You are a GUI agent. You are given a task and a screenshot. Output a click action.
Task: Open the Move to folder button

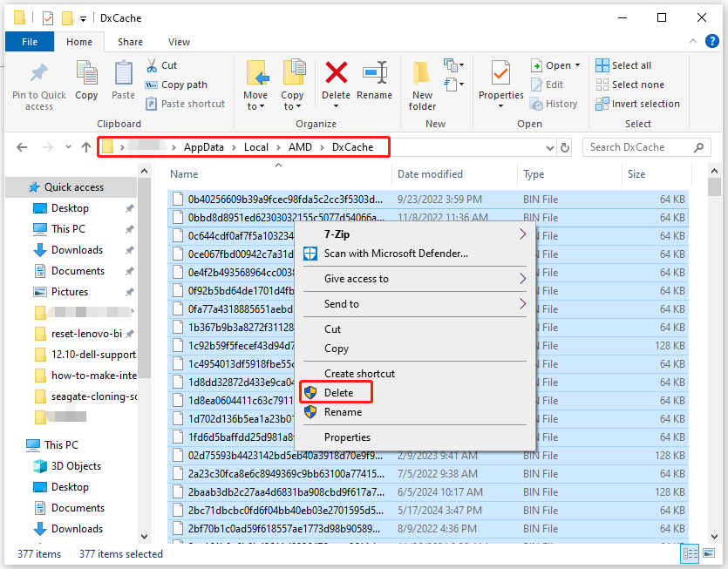(x=256, y=85)
